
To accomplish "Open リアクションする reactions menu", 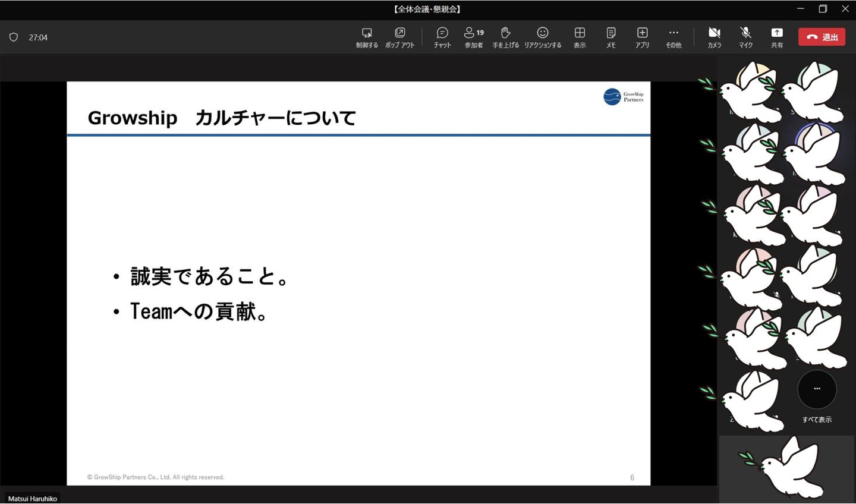I will click(x=542, y=37).
